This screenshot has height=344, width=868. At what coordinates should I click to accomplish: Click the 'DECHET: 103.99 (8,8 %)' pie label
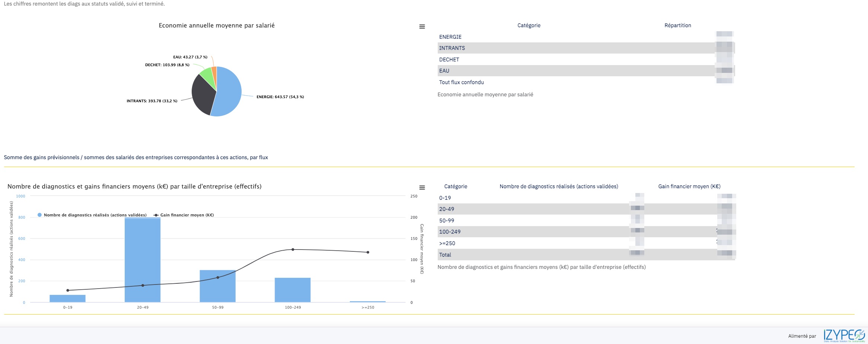coord(167,65)
